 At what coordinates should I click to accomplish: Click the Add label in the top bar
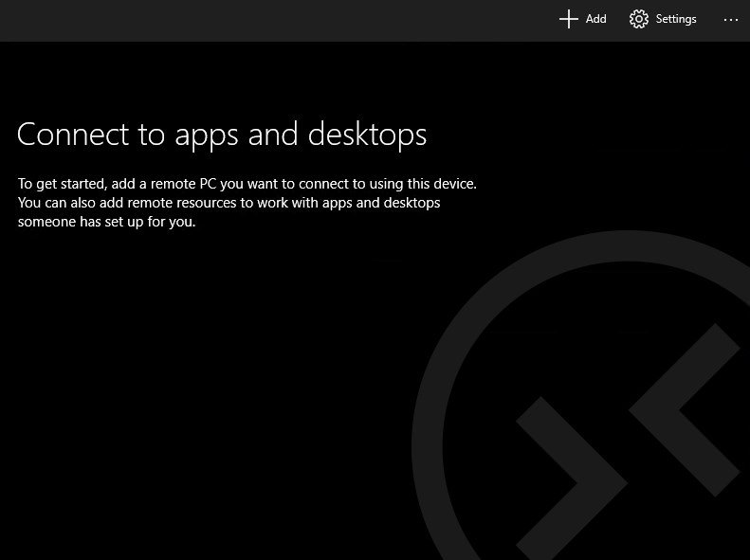tap(596, 19)
